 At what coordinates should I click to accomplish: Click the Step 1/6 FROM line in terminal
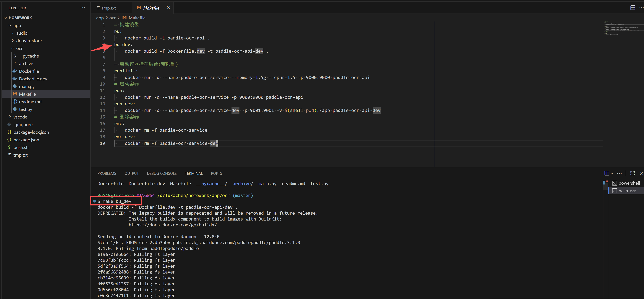(x=199, y=243)
